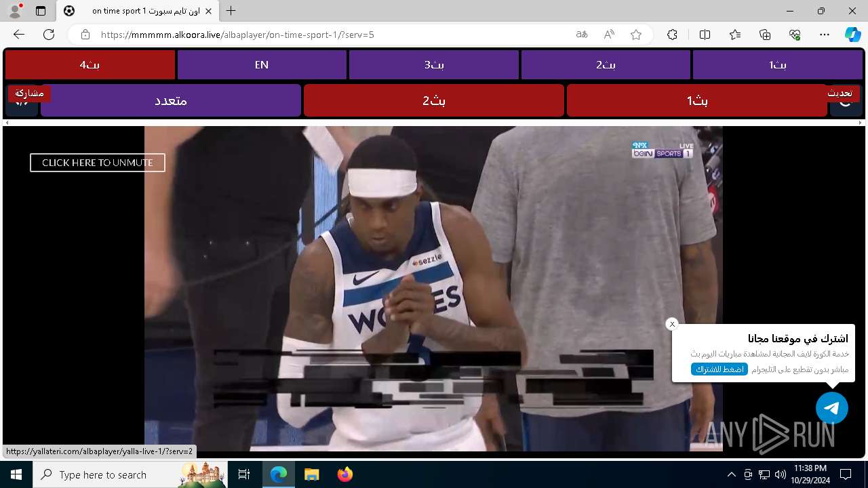Close the on time sport 1 tab

point(208,11)
